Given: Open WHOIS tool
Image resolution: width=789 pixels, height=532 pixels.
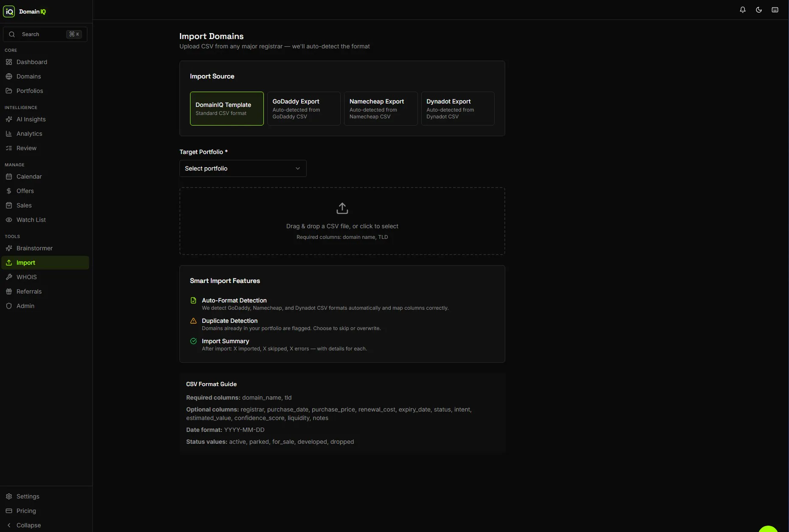Looking at the screenshot, I should [45, 277].
